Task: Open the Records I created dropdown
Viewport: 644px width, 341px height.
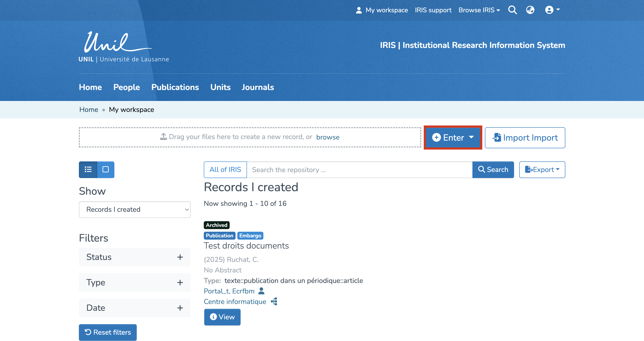Action: [135, 209]
